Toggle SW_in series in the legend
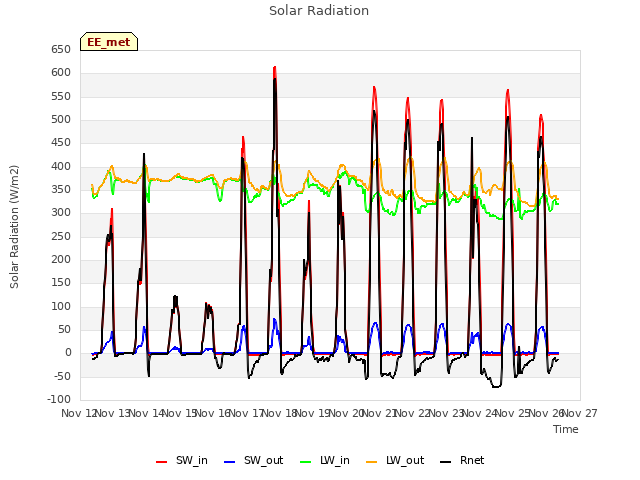Image resolution: width=640 pixels, height=480 pixels. pos(182,460)
